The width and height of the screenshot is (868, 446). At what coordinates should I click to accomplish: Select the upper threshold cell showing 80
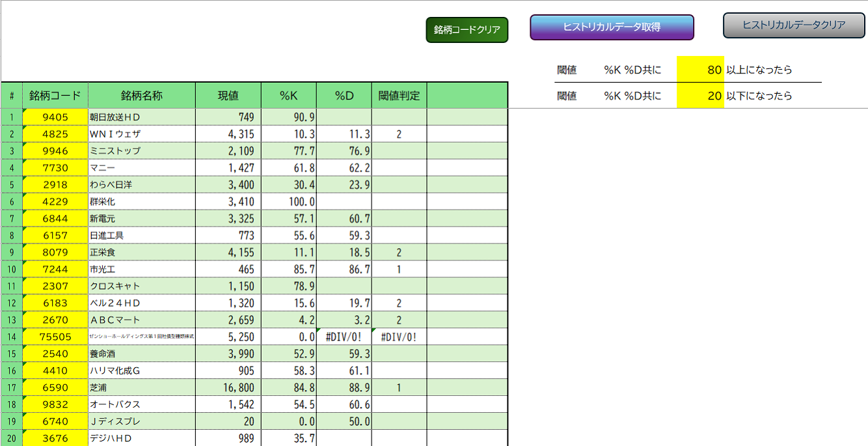(700, 70)
